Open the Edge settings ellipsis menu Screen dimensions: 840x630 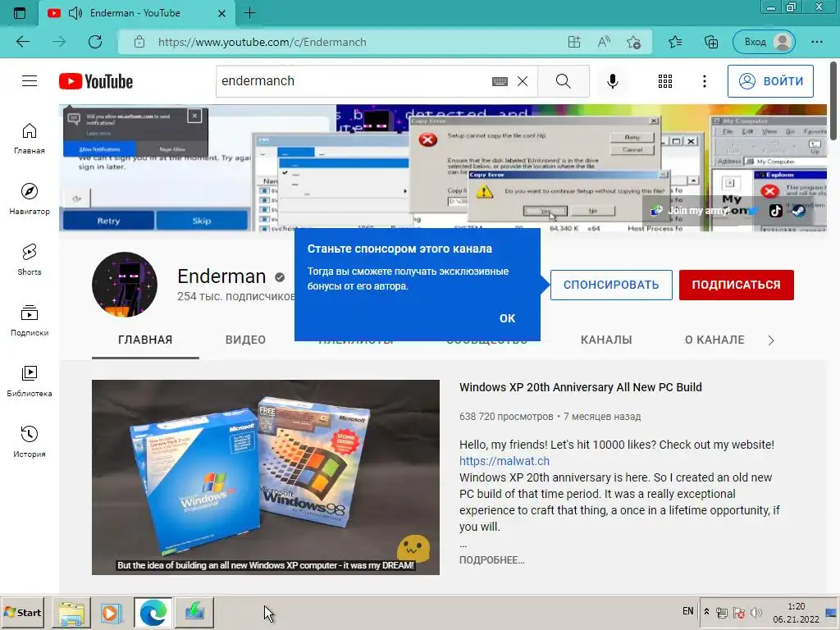[816, 42]
